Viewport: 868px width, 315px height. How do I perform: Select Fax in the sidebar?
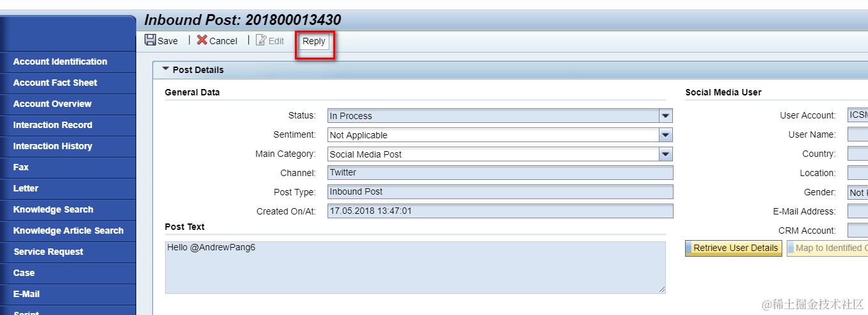tap(68, 168)
